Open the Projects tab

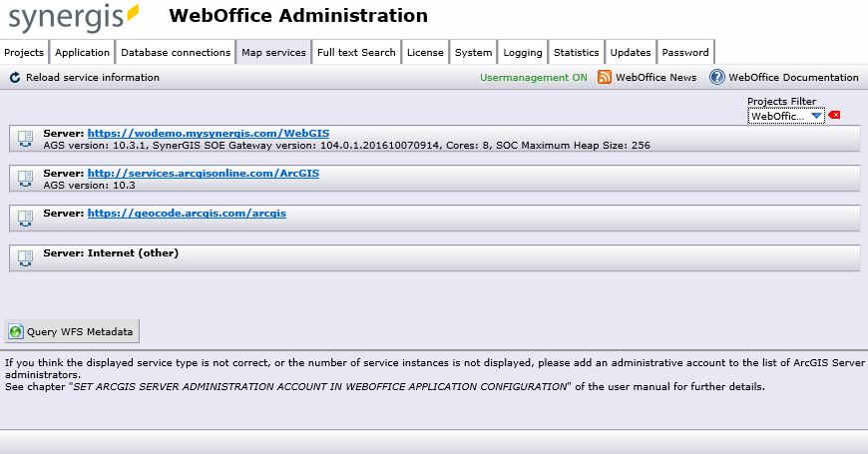(24, 52)
